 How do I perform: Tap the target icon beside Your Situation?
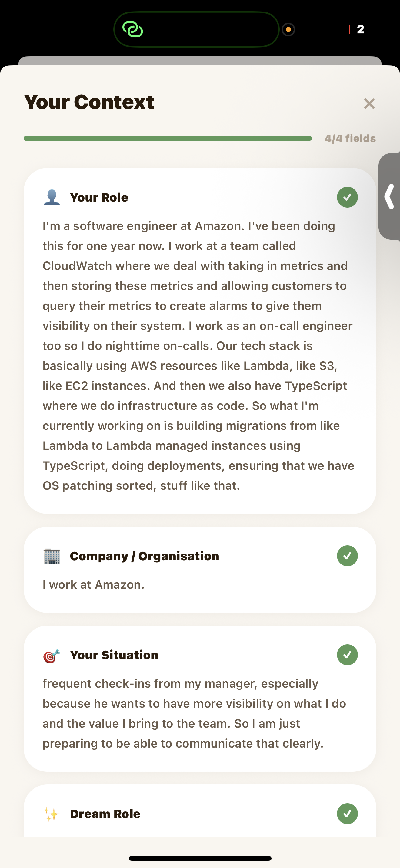pyautogui.click(x=52, y=655)
